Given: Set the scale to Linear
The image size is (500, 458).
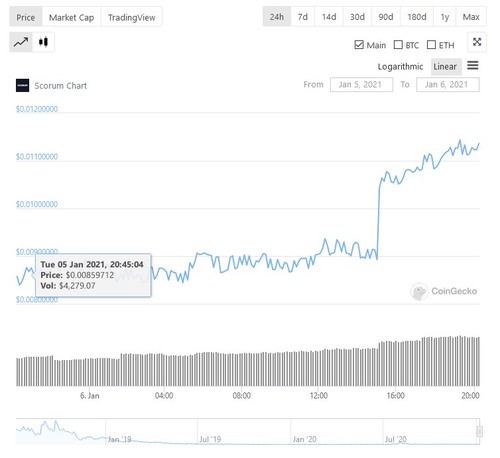Looking at the screenshot, I should coord(445,67).
